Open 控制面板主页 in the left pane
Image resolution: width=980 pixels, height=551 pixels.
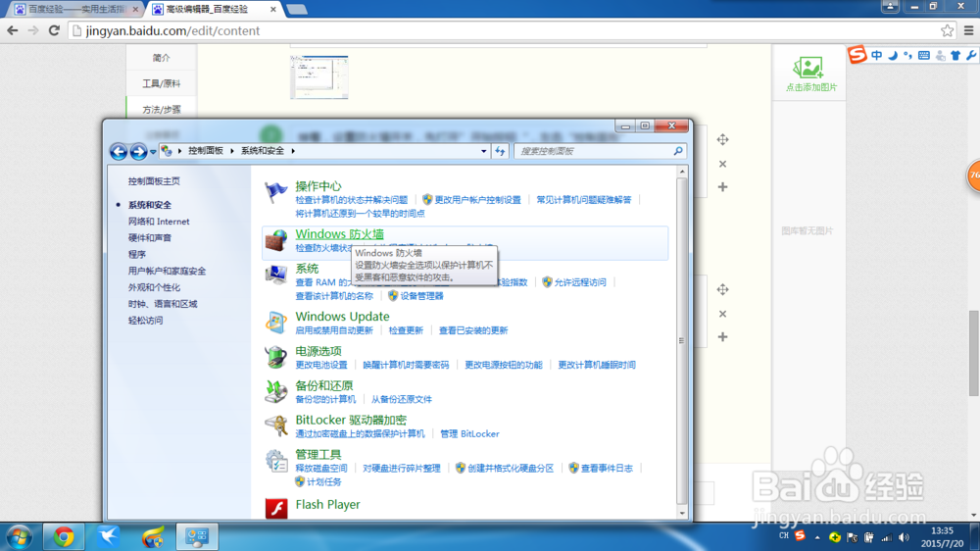click(154, 180)
